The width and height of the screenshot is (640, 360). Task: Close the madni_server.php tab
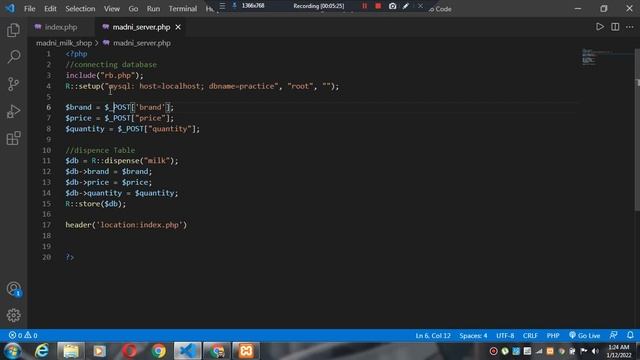pyautogui.click(x=178, y=27)
